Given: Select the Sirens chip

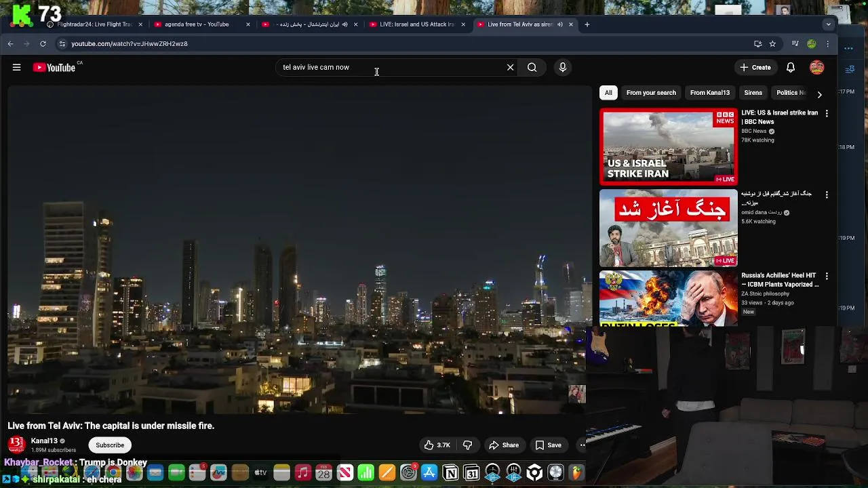Looking at the screenshot, I should 753,93.
